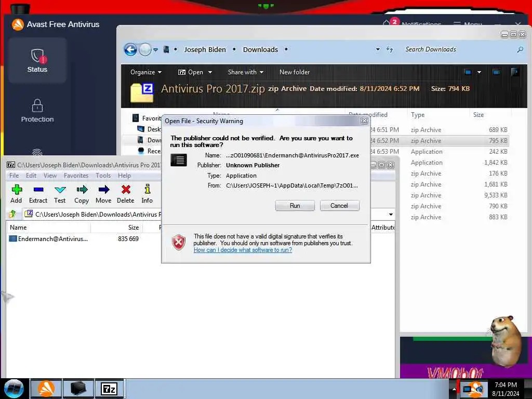532x399 pixels.
Task: Open the 'How can I decide' link
Action: (243, 250)
